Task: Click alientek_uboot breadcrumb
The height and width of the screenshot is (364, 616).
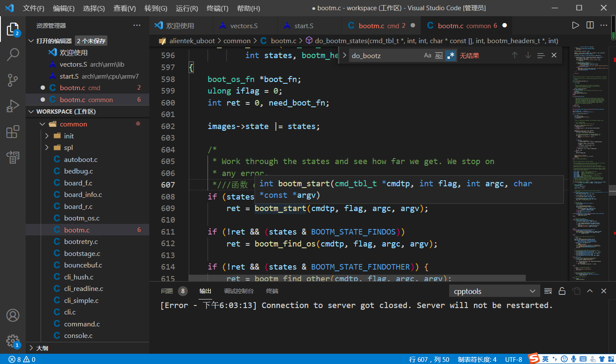Action: (x=192, y=41)
